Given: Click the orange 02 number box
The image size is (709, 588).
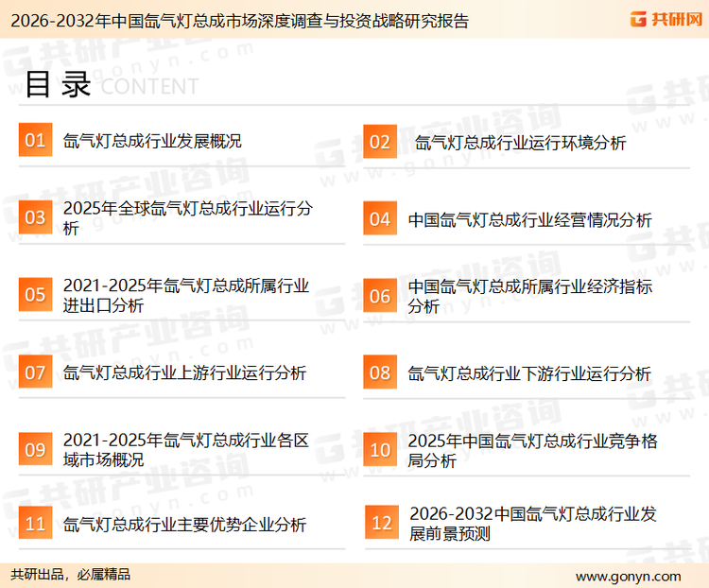Looking at the screenshot, I should tap(380, 142).
